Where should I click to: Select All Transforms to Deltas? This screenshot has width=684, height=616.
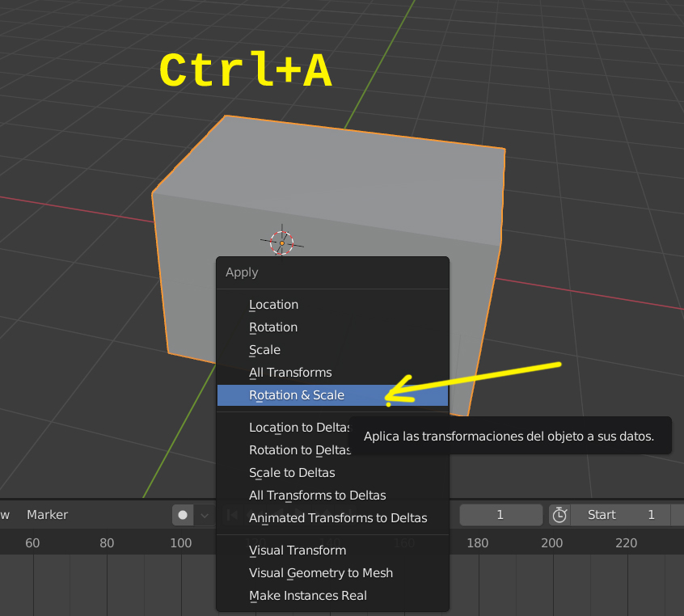[x=332, y=496]
